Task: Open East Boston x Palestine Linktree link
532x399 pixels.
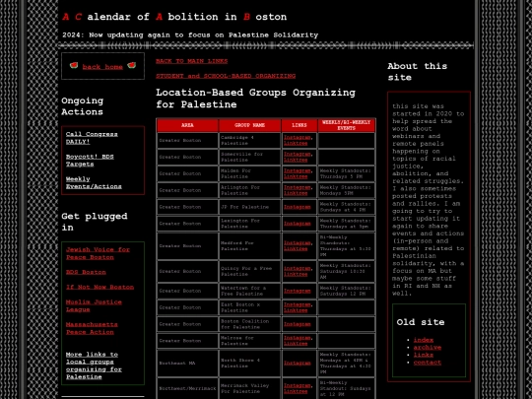Action: [x=296, y=310]
